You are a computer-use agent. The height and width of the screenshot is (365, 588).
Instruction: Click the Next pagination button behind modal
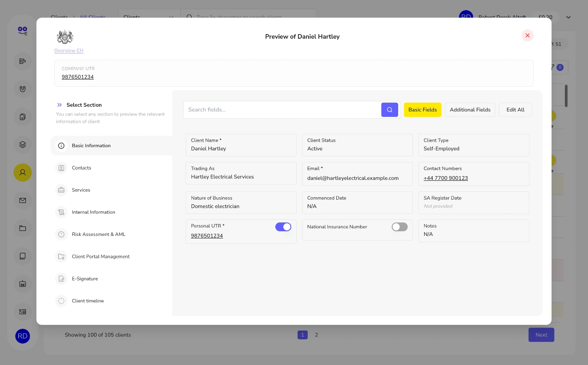(541, 335)
